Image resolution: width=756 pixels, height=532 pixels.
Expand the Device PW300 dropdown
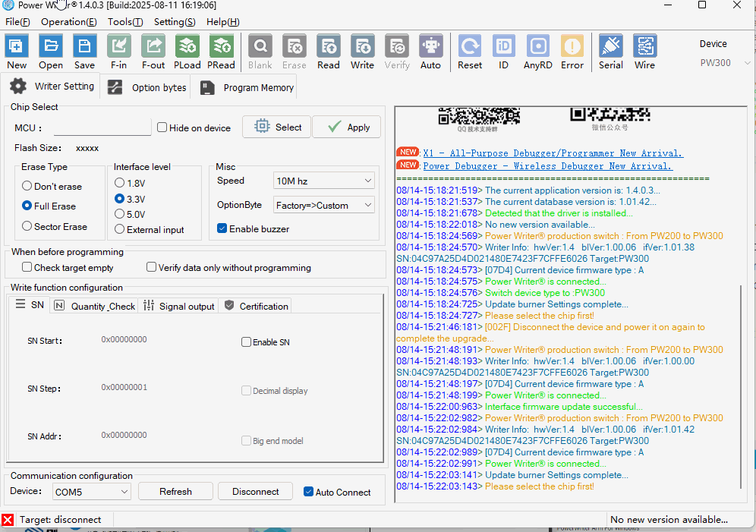point(725,63)
